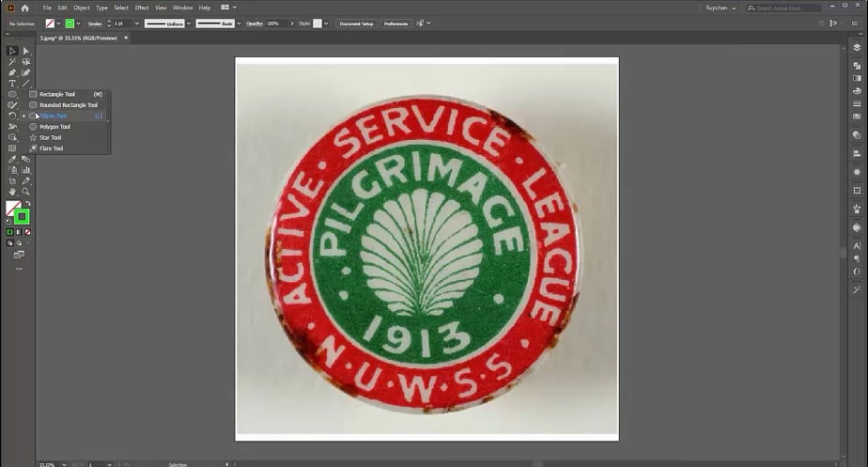Select the Column Graph tool
The image size is (868, 467).
tap(25, 170)
